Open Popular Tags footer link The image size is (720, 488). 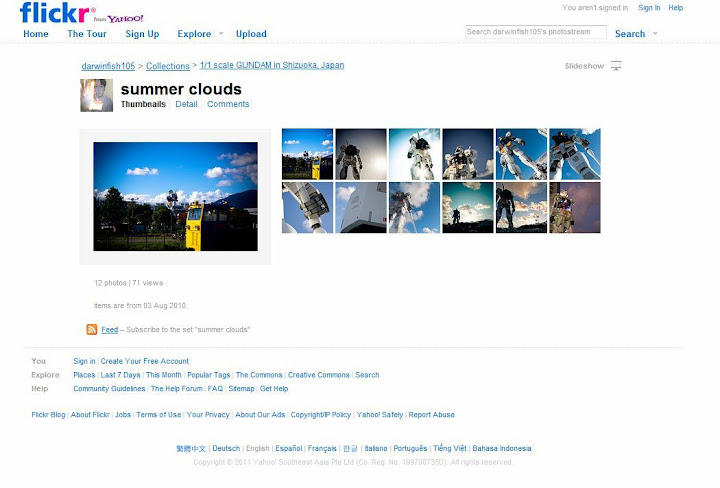click(x=208, y=375)
